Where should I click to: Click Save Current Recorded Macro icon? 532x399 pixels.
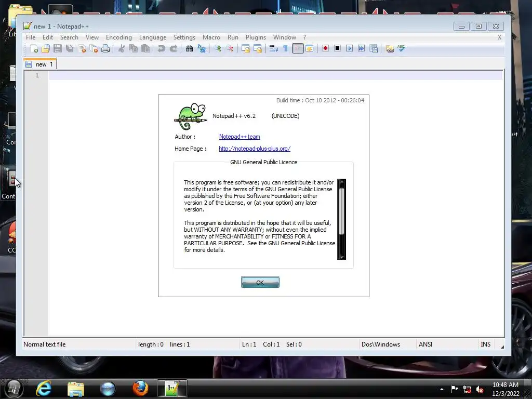374,48
